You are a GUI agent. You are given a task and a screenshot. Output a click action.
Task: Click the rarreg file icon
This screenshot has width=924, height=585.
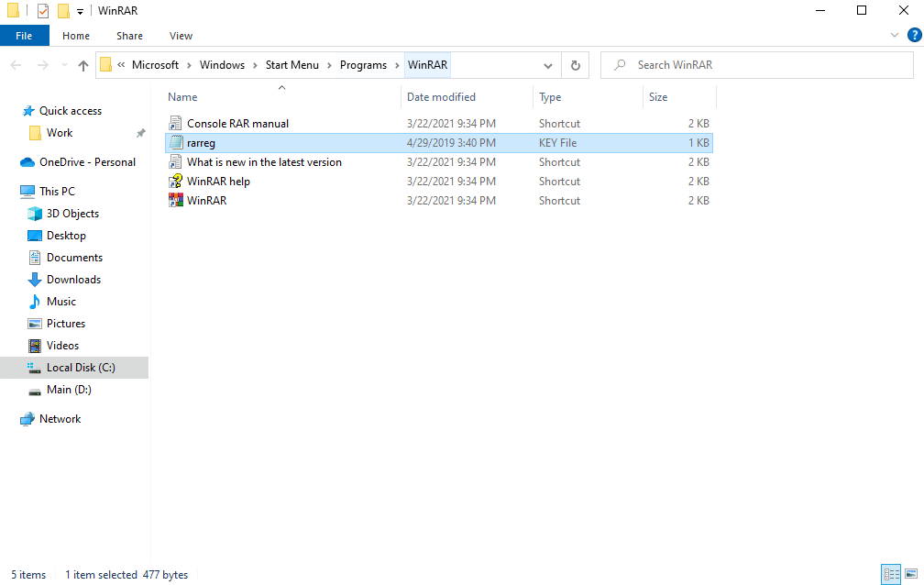[176, 142]
